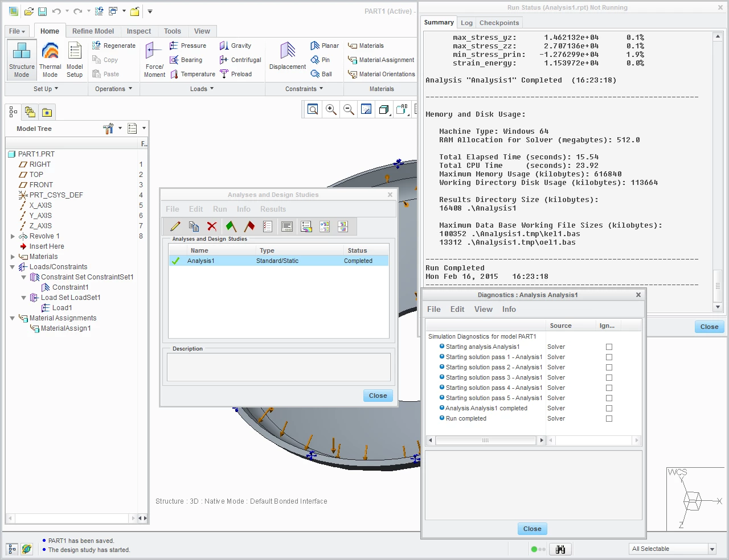Tick ignore box for Run completed

point(609,418)
